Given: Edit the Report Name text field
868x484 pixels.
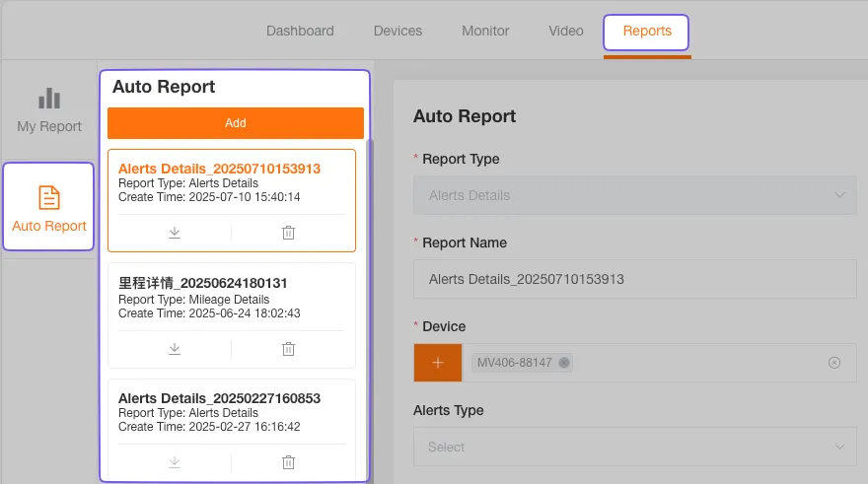Looking at the screenshot, I should pyautogui.click(x=634, y=279).
